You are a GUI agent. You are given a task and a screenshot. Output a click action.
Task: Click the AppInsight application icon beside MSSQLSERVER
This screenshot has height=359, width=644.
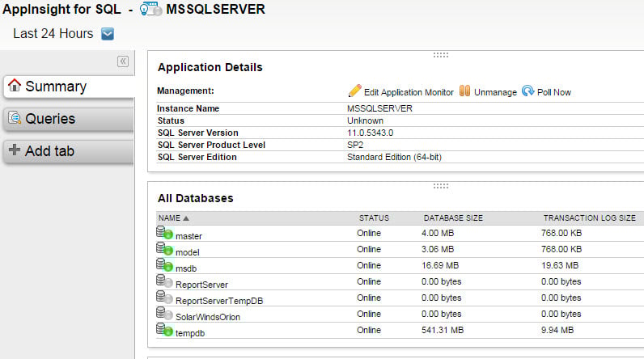[150, 9]
